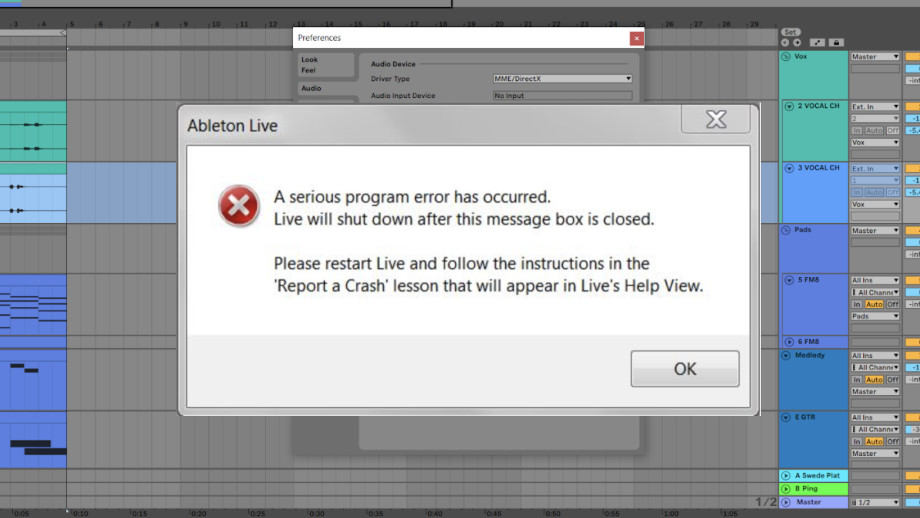Unfold the 6 FM8 track
This screenshot has width=920, height=518.
pyautogui.click(x=789, y=341)
